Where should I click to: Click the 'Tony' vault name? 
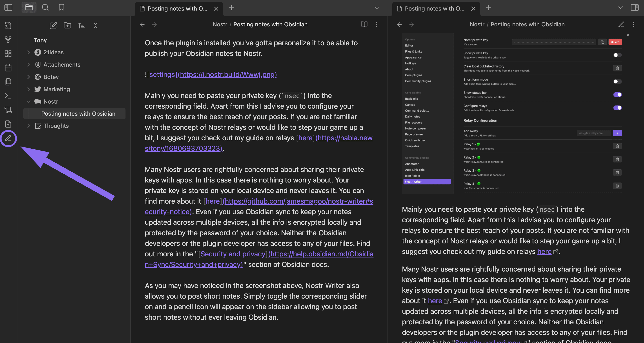tap(40, 40)
